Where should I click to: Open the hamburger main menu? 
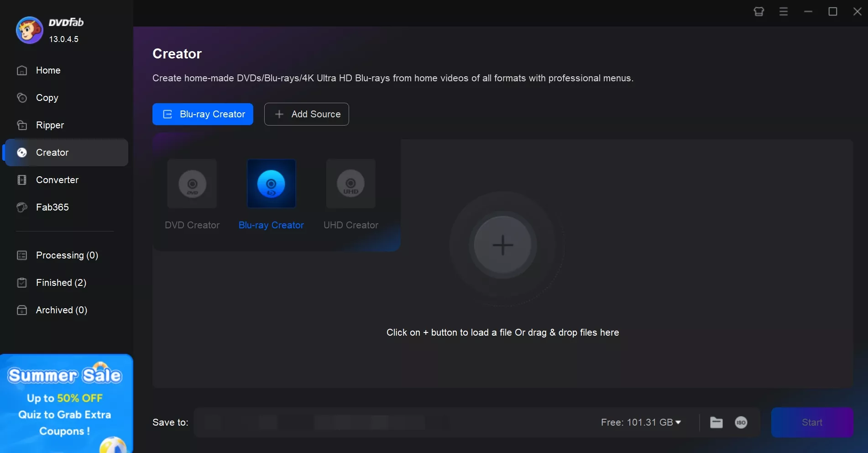pyautogui.click(x=784, y=11)
